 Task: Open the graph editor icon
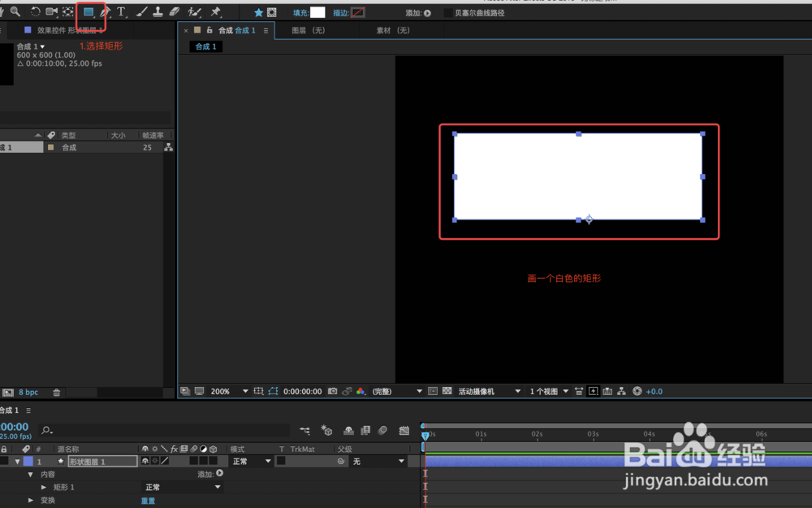tap(404, 430)
